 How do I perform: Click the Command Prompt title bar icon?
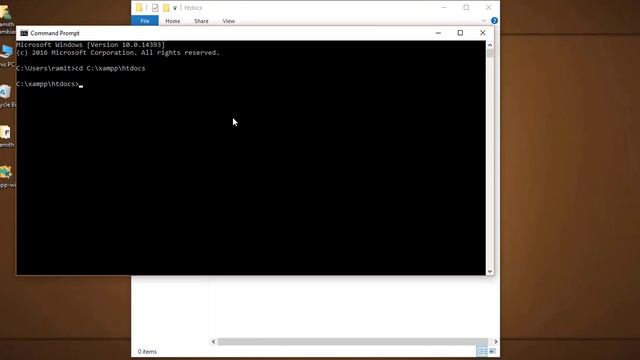[24, 33]
